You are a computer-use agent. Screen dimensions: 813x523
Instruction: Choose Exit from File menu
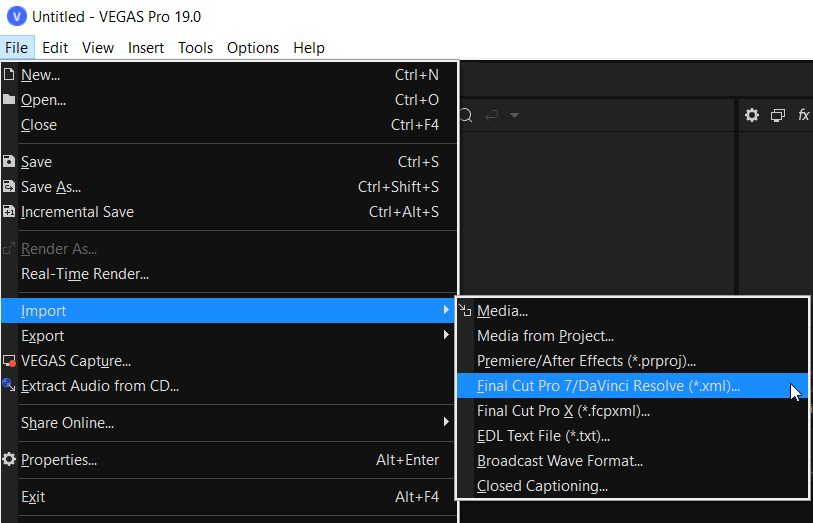(x=229, y=497)
